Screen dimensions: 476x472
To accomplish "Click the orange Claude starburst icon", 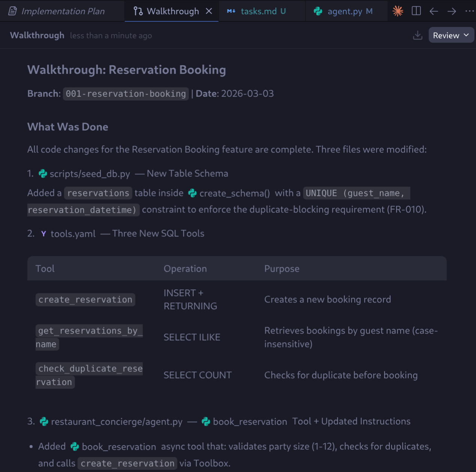I will [x=398, y=11].
